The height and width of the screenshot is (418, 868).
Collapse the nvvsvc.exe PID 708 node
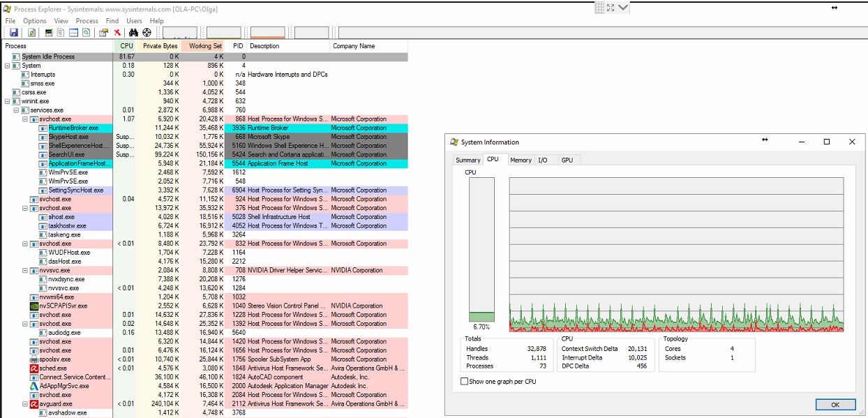tap(25, 270)
